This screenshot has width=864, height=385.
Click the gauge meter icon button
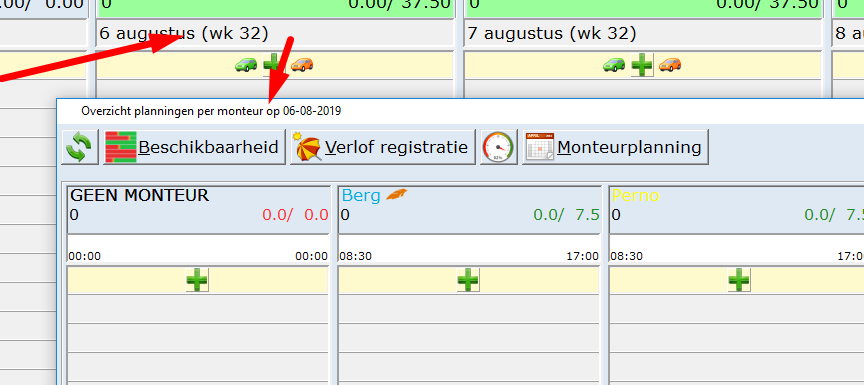coord(499,147)
